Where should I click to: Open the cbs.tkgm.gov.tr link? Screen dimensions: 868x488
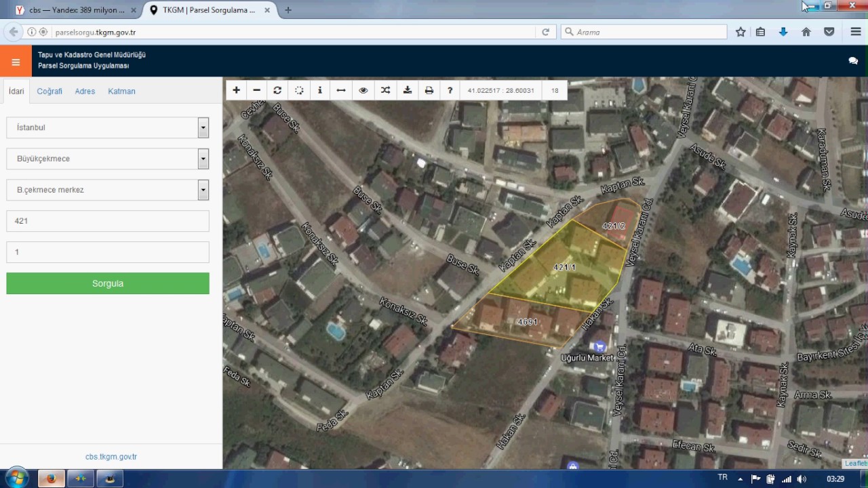[x=111, y=457]
